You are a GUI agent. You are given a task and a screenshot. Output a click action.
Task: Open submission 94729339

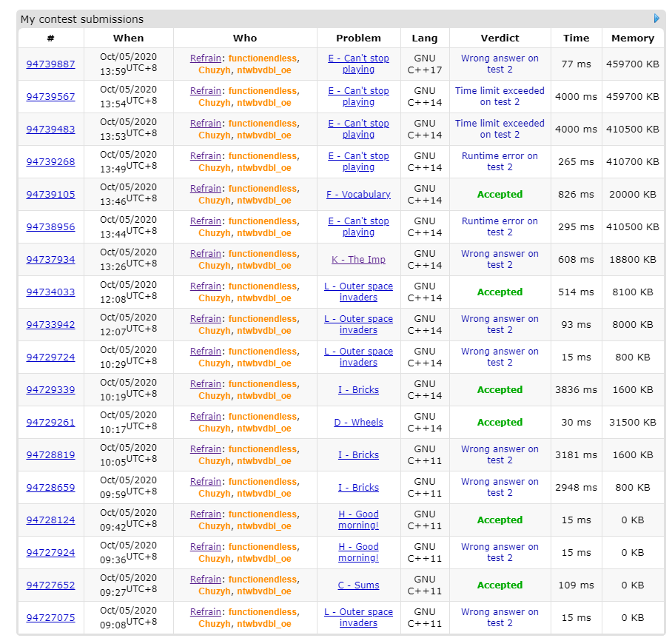[50, 390]
